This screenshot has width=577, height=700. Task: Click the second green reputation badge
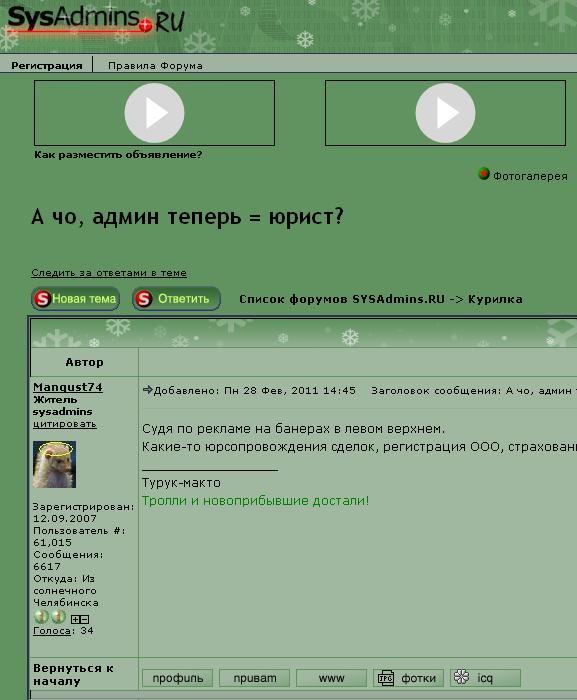(58, 617)
